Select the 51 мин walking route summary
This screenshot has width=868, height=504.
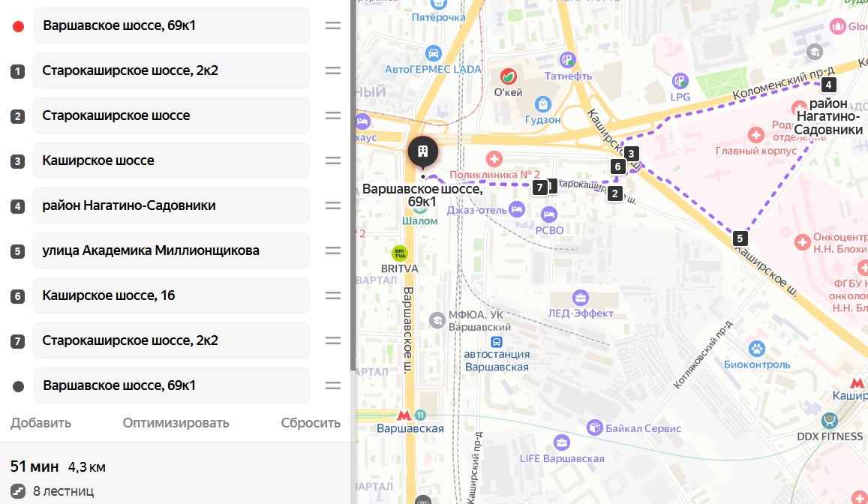click(x=58, y=467)
